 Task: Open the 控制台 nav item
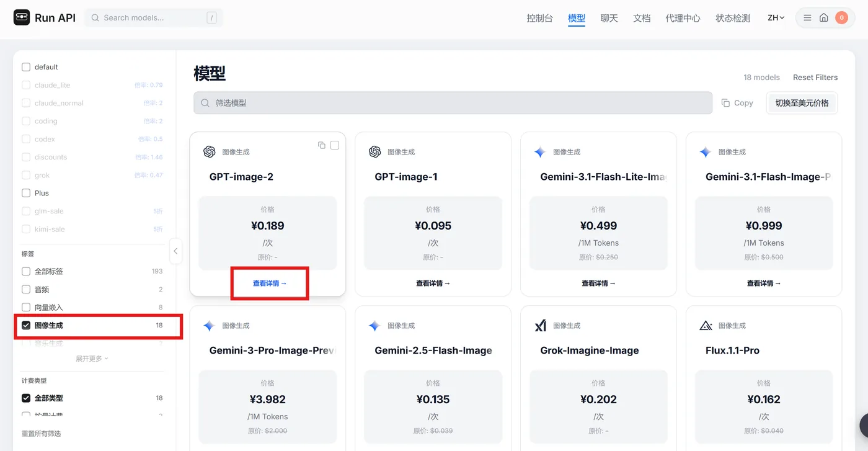[x=539, y=18]
